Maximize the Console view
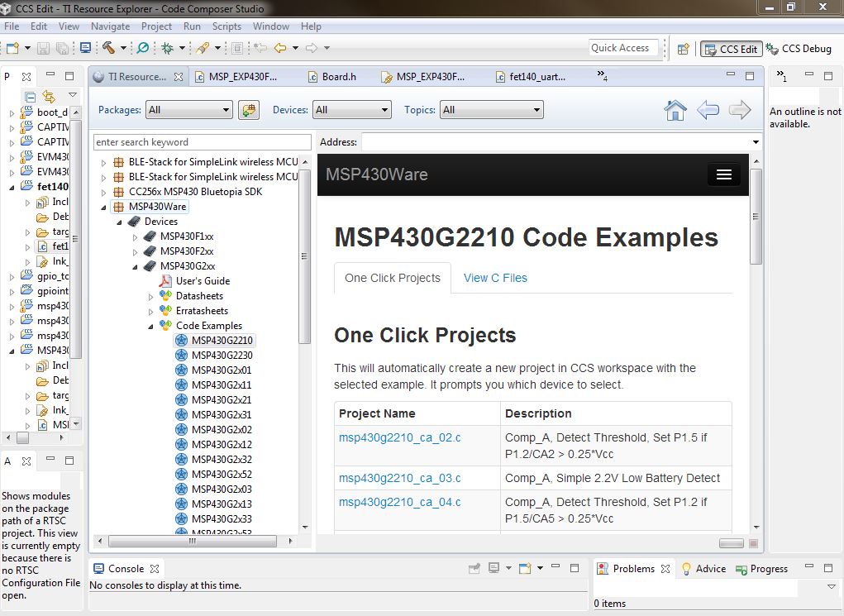This screenshot has height=616, width=844. click(x=575, y=567)
